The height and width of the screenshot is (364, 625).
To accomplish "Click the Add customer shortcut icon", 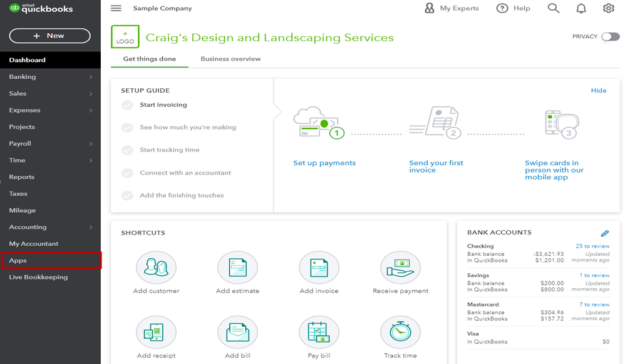I will click(x=157, y=267).
